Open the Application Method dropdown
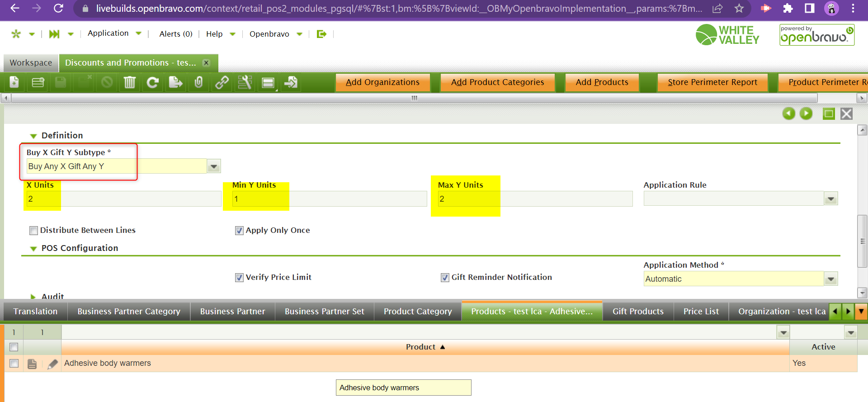Viewport: 868px width, 402px height. [x=831, y=279]
